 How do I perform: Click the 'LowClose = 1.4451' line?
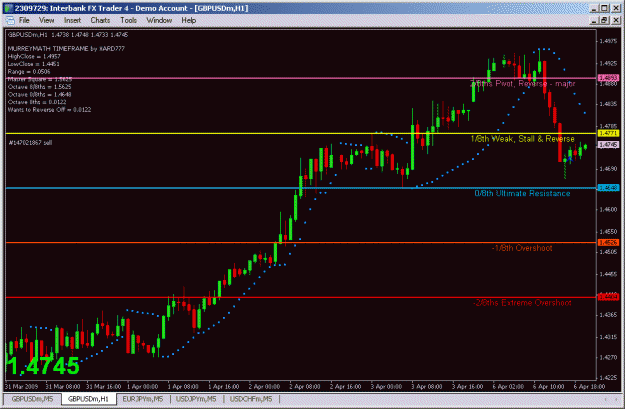pyautogui.click(x=33, y=64)
